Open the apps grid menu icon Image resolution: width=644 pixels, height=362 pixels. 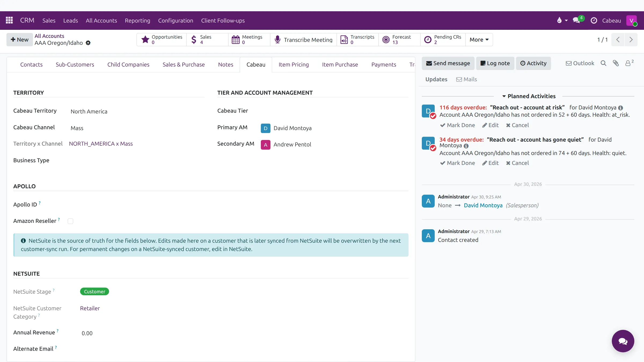[x=9, y=20]
